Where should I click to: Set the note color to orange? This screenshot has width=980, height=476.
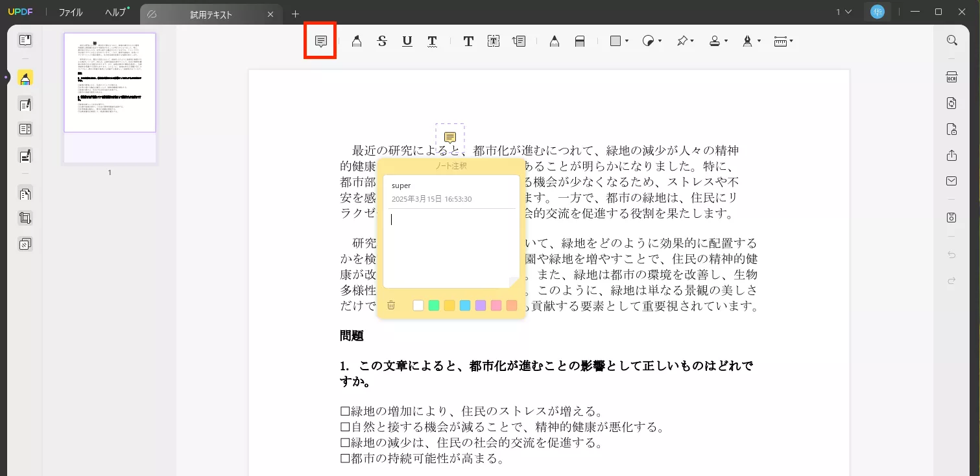coord(512,305)
